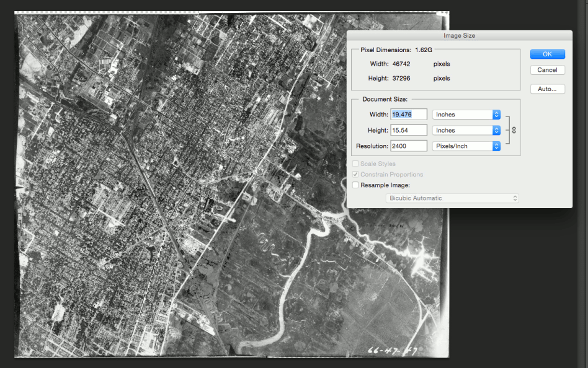The image size is (588, 368).
Task: Enable the Resample Image checkbox
Action: tap(356, 185)
